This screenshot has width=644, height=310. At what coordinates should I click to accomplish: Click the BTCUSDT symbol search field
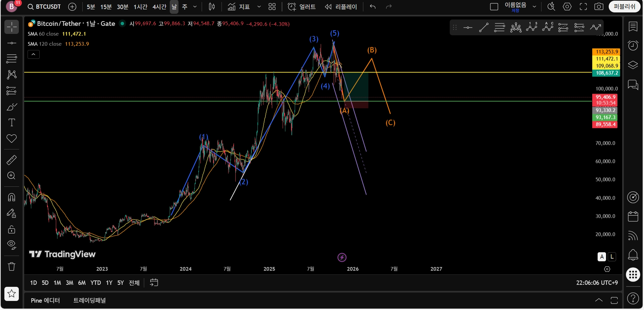click(x=44, y=7)
